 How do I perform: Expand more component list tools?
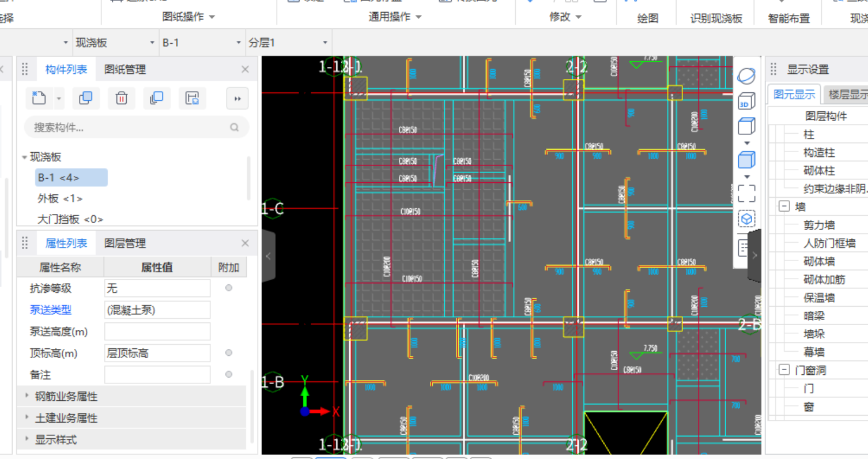[x=237, y=99]
